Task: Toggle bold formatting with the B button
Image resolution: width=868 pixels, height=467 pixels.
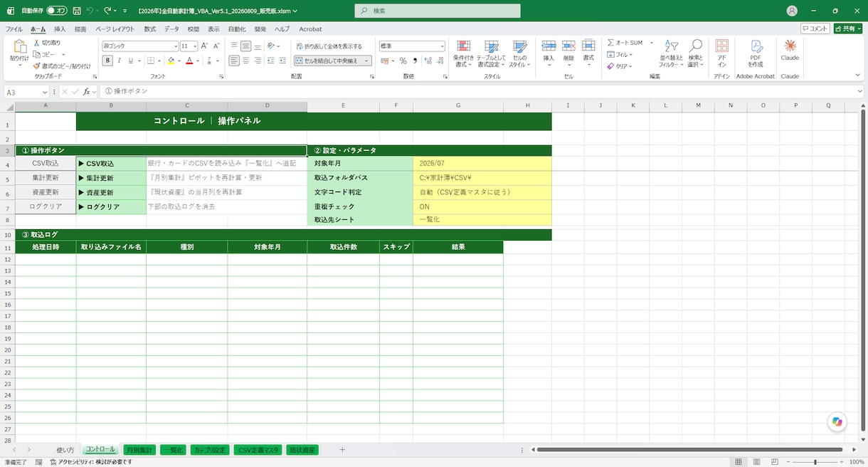Action: (x=108, y=61)
